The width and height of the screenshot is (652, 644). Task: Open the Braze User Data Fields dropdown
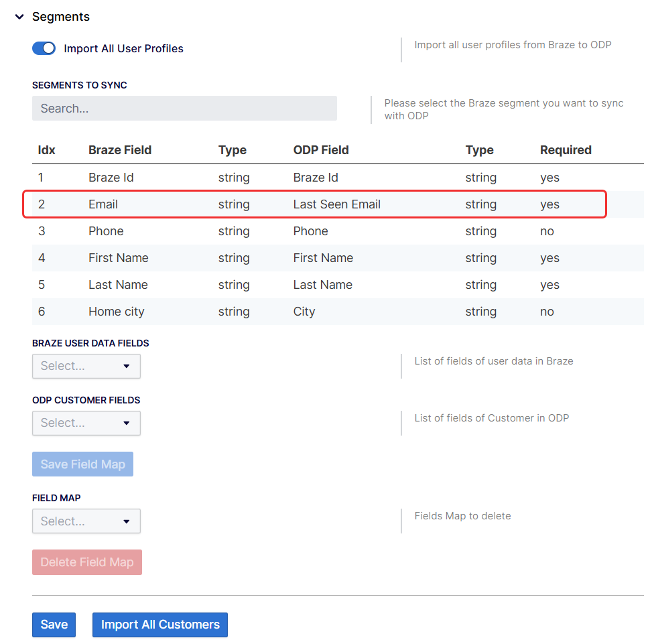coord(86,366)
